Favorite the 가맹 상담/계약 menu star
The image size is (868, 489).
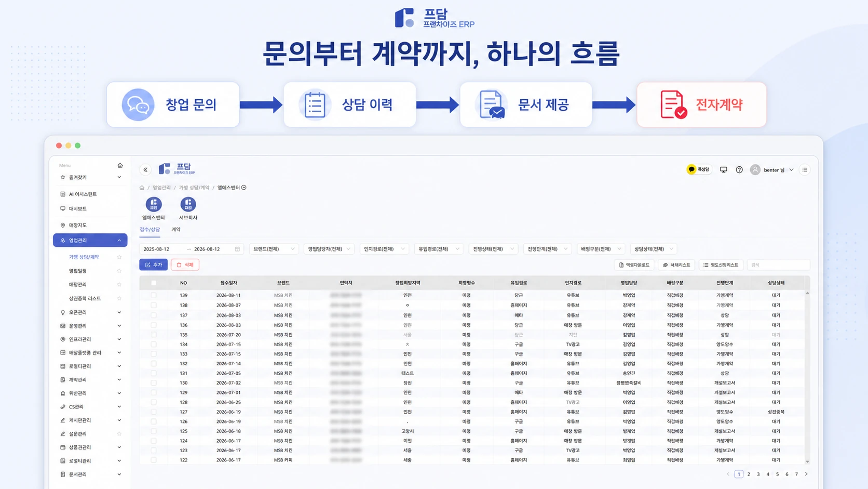click(x=119, y=257)
